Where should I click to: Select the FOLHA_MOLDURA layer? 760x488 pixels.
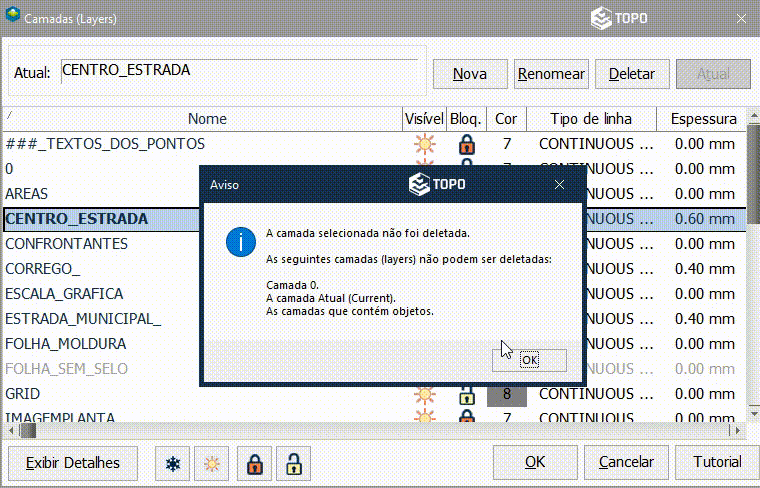point(65,344)
